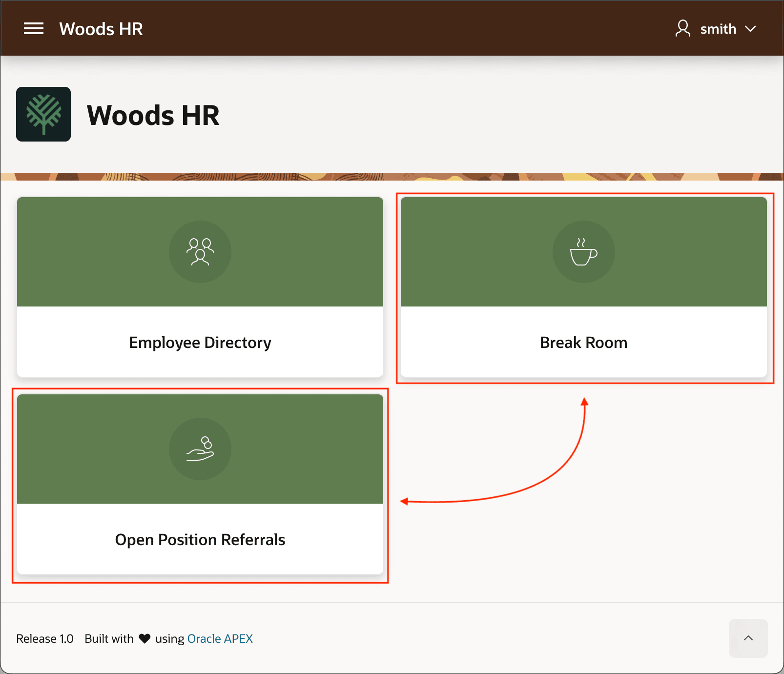The height and width of the screenshot is (674, 784).
Task: Click the Release 1.0 footer text
Action: coord(45,638)
